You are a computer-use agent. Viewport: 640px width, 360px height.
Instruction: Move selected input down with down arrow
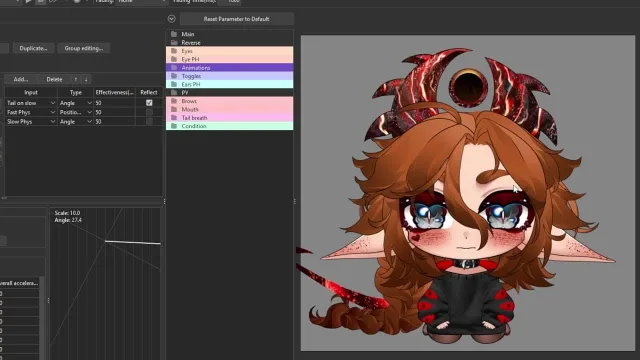click(x=86, y=79)
